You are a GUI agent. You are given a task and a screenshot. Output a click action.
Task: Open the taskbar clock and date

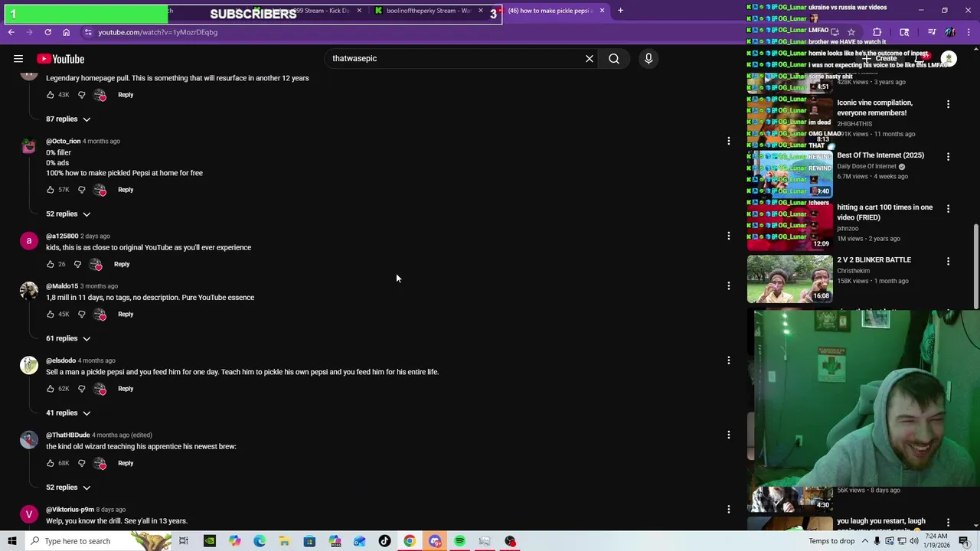935,541
